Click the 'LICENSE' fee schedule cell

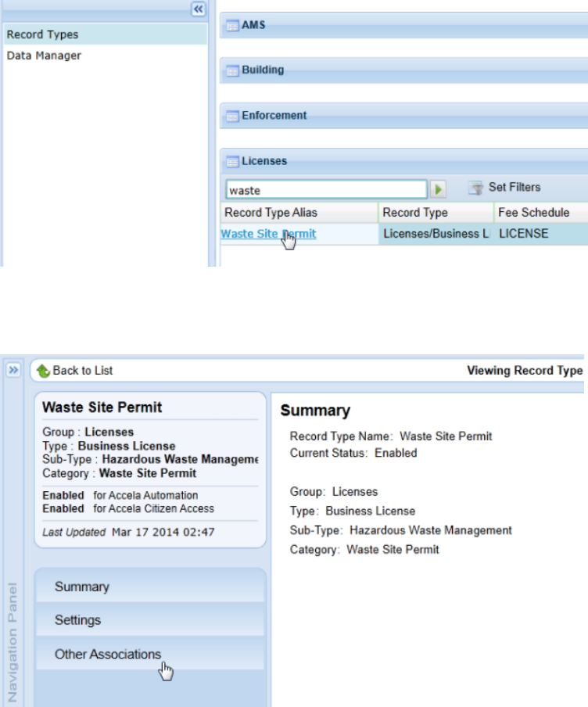coord(541,234)
